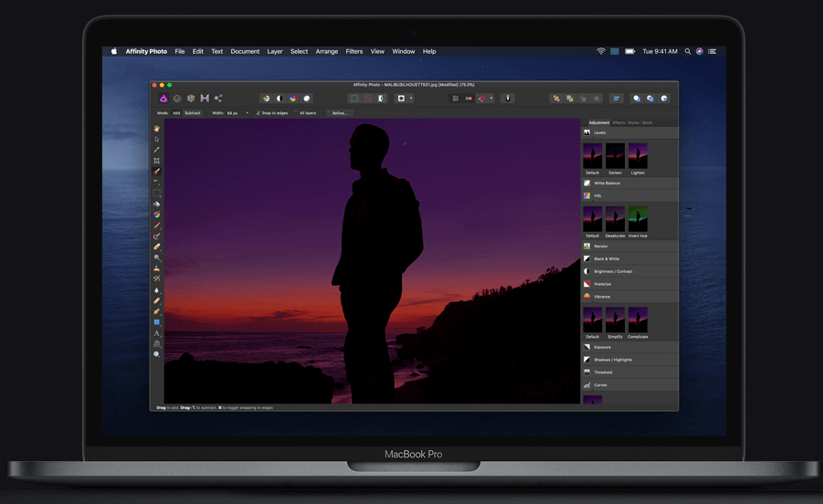Set selection mode to Add
Viewport: 823px width, 504px height.
176,113
